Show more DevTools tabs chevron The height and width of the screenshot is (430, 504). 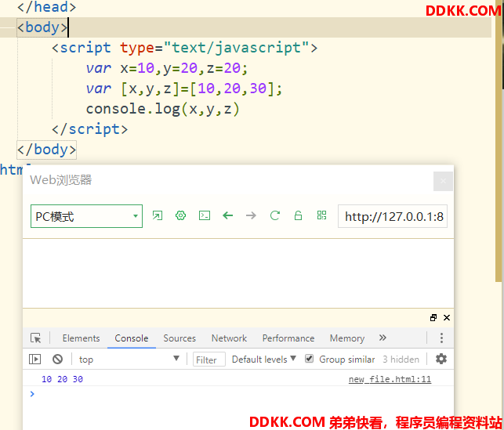pyautogui.click(x=383, y=338)
